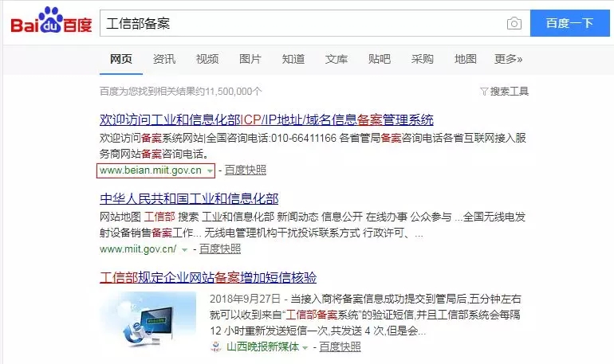Open the ICP/IP地址/域名信息备案管理系统 result
This screenshot has height=364, width=614.
click(x=266, y=119)
